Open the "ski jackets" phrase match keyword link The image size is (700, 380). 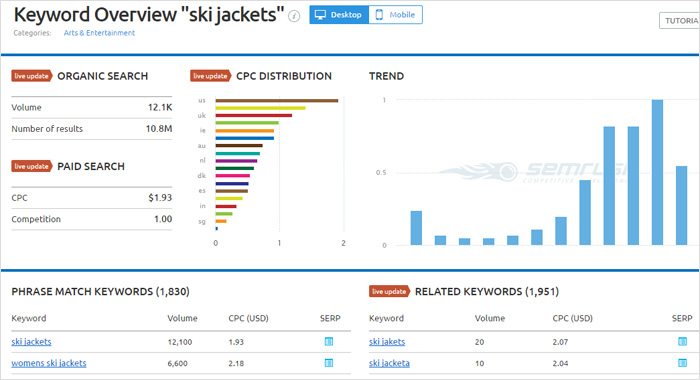(x=31, y=342)
